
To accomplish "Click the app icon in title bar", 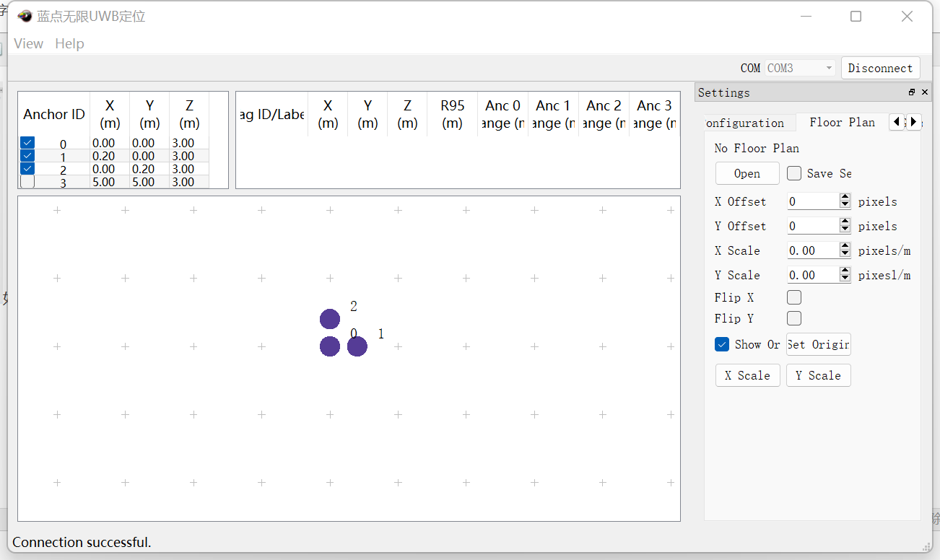I will (x=25, y=17).
